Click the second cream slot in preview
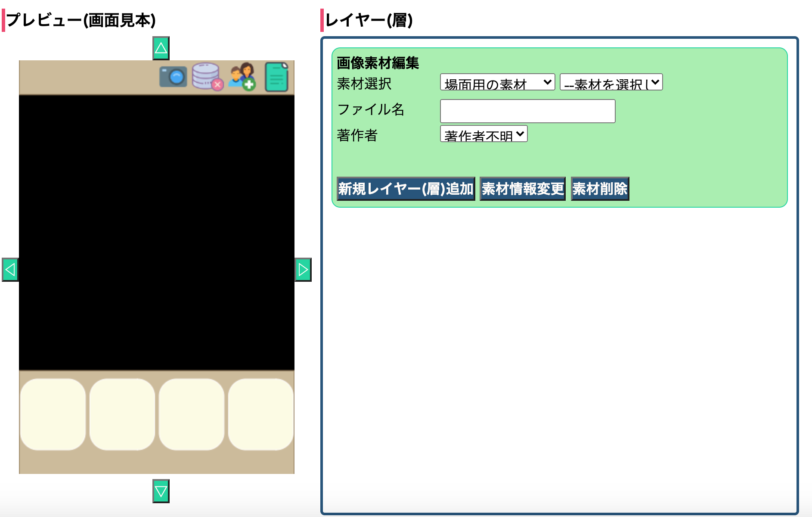The image size is (812, 517). 122,414
